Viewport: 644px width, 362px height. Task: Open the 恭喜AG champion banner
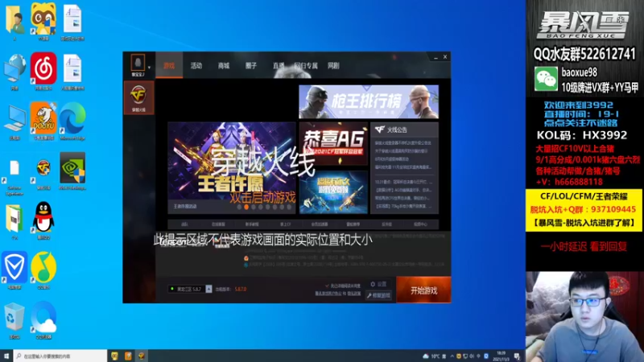(333, 143)
